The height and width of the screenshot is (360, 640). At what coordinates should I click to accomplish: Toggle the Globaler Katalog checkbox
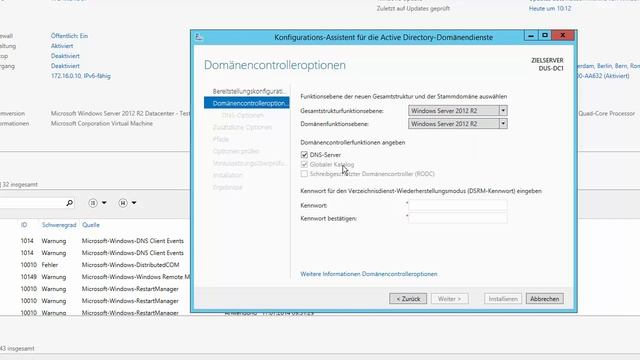[304, 164]
